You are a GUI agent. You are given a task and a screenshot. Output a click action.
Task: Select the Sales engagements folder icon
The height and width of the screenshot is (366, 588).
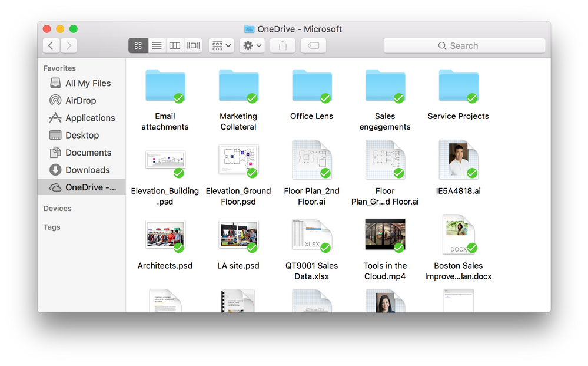pos(385,86)
